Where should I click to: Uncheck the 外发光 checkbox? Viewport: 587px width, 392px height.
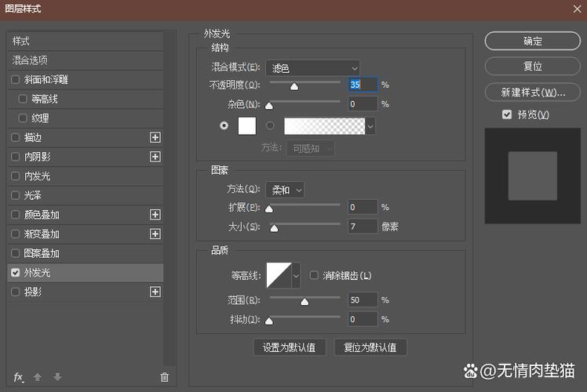tap(16, 273)
